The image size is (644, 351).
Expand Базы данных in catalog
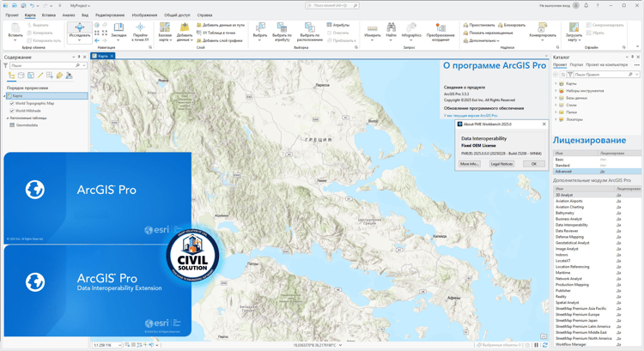pyautogui.click(x=556, y=98)
